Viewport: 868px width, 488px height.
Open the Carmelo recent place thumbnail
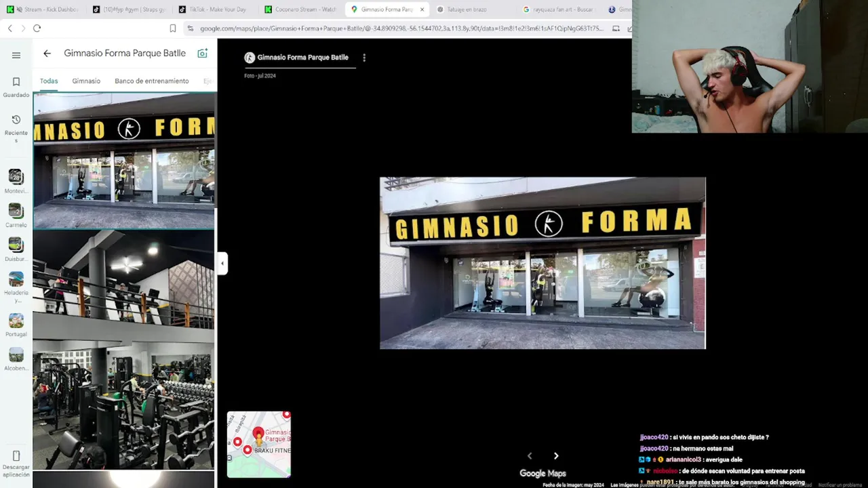pyautogui.click(x=16, y=211)
